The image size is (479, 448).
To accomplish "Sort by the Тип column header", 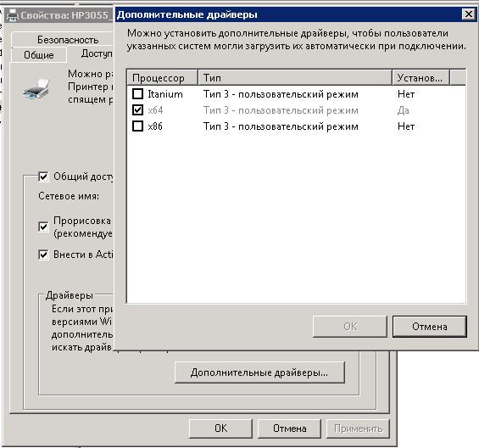I will click(295, 78).
